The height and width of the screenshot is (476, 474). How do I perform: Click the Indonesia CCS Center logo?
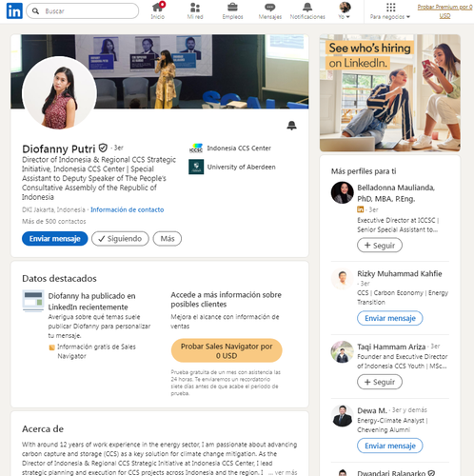tap(196, 149)
